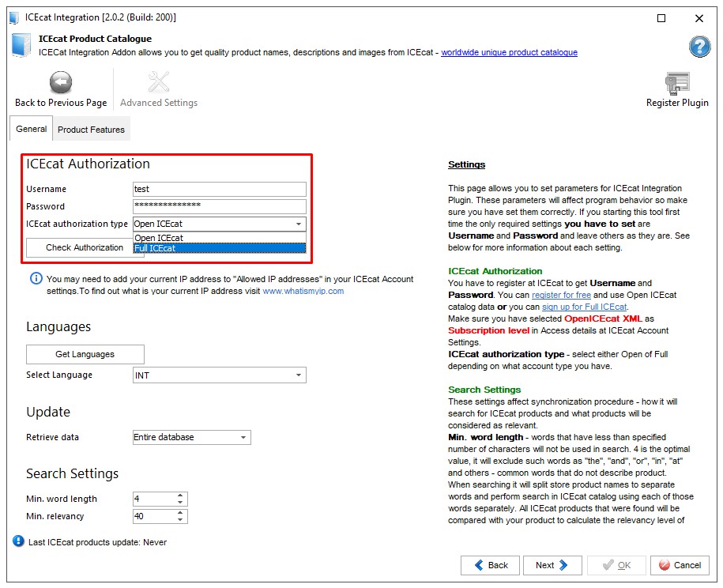
Task: Click the Cancel button
Action: [x=680, y=565]
